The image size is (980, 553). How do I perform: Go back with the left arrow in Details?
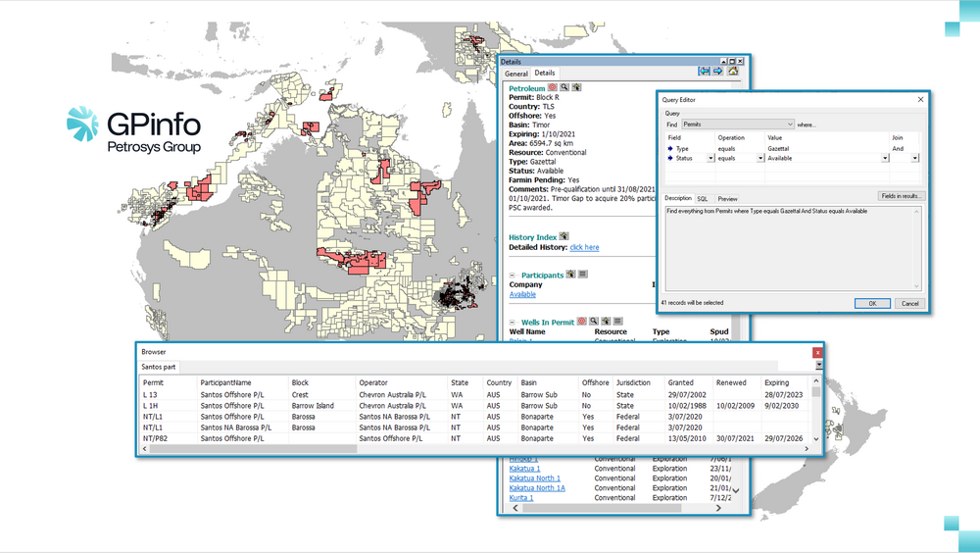tap(704, 72)
